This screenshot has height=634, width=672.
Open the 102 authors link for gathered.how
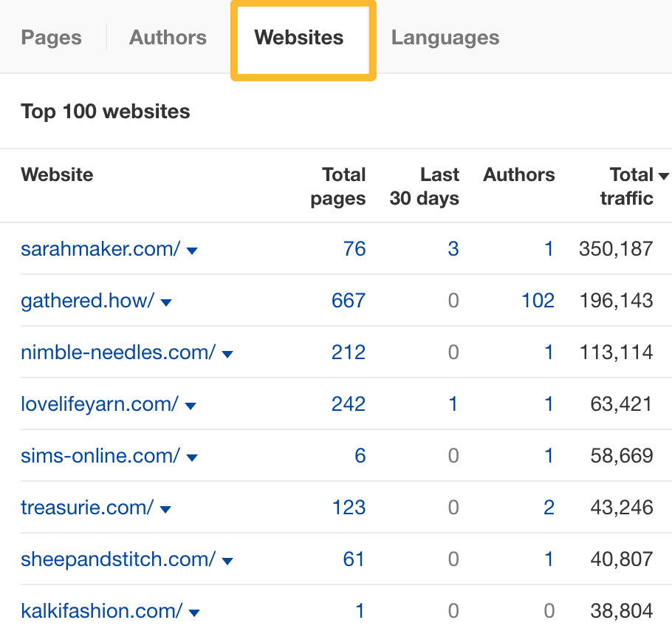(x=538, y=301)
